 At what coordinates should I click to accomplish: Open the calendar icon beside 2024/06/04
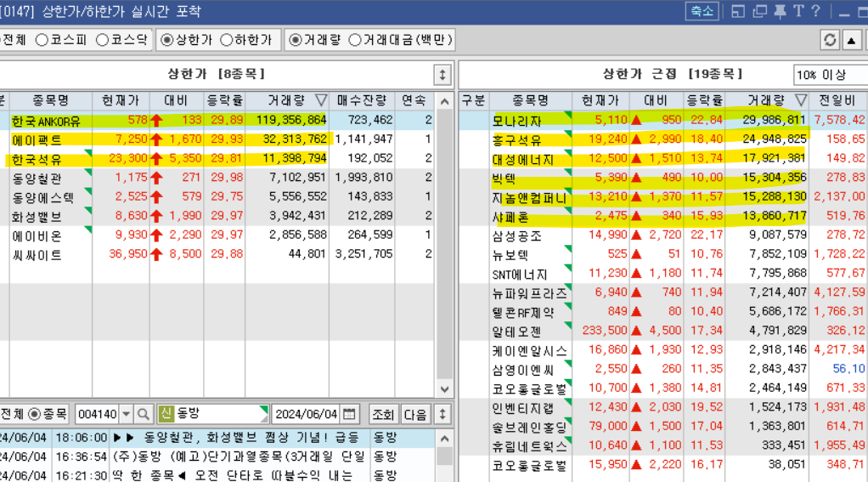point(349,414)
